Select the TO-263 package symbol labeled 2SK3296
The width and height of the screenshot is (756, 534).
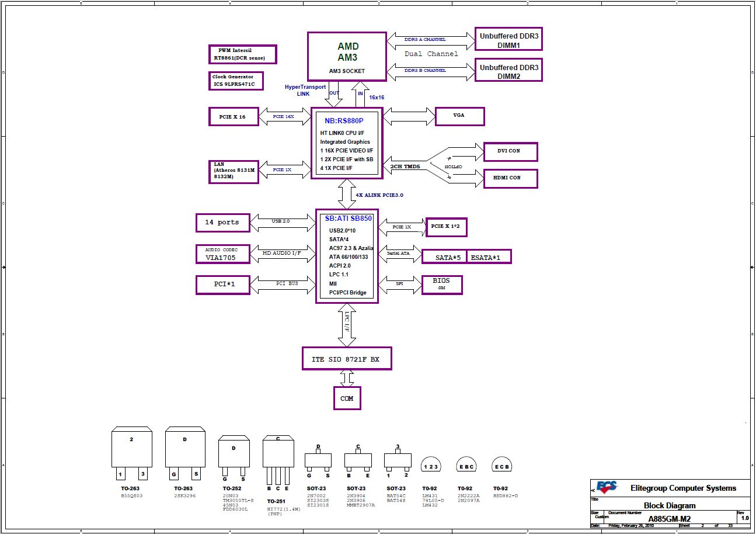pos(185,454)
